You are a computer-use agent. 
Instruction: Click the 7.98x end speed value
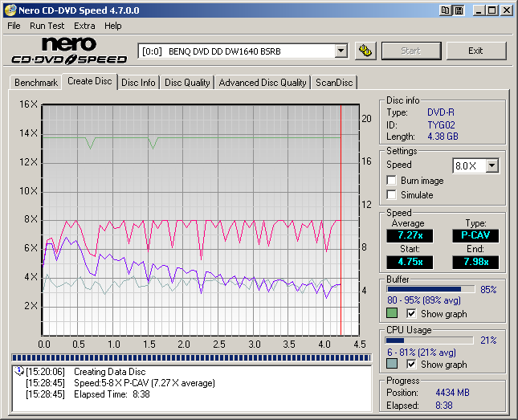tap(475, 262)
